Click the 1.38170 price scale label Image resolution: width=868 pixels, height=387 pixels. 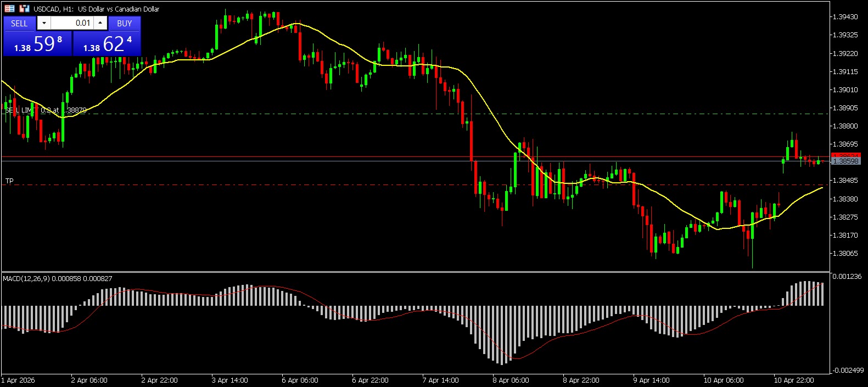(x=845, y=235)
